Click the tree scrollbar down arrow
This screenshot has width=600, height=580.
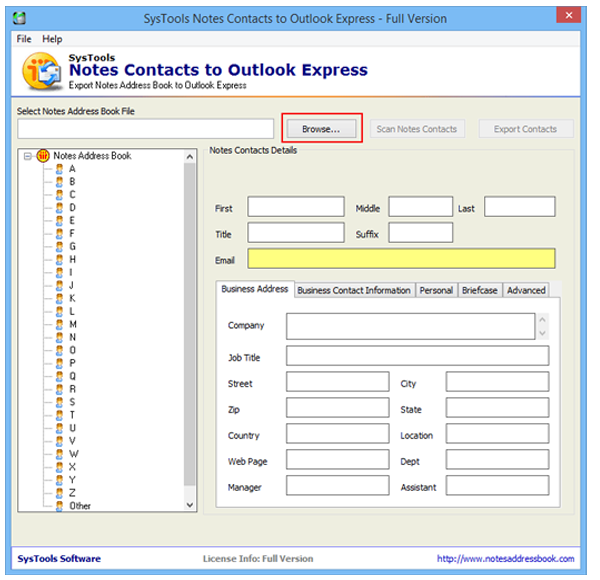click(x=190, y=505)
